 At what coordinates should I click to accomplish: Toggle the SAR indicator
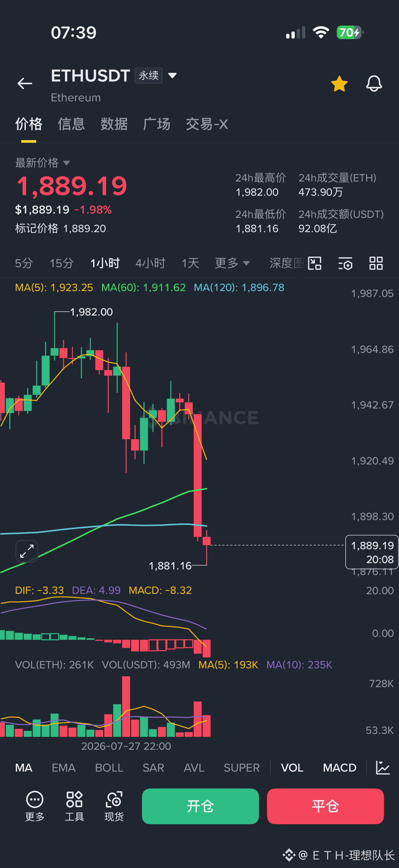click(153, 768)
